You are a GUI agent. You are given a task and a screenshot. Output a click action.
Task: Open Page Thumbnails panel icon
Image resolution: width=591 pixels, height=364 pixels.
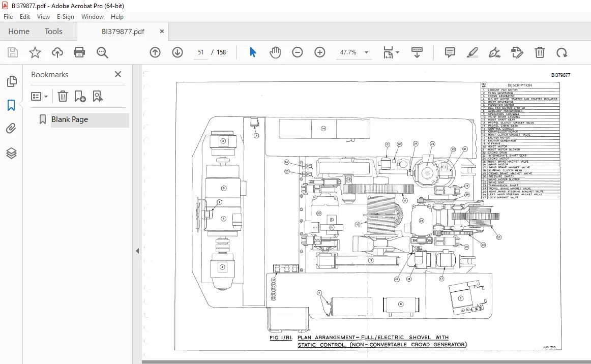[12, 81]
